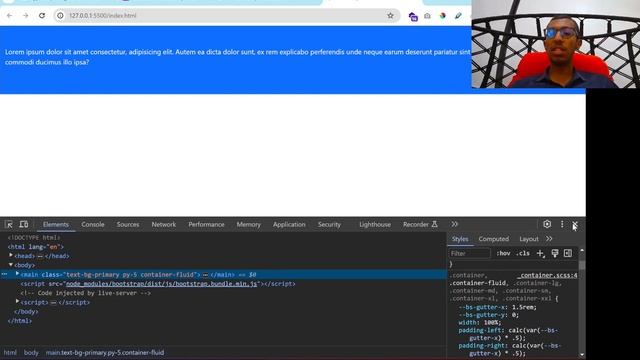Screen dimensions: 640x360
Task: Open the DevTools three-dot customize menu
Action: click(x=562, y=224)
